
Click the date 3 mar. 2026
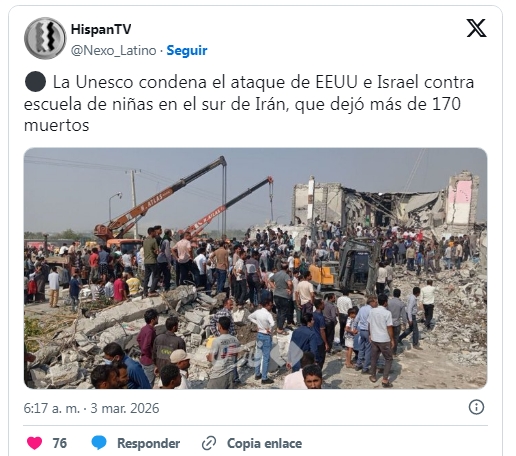[125, 408]
